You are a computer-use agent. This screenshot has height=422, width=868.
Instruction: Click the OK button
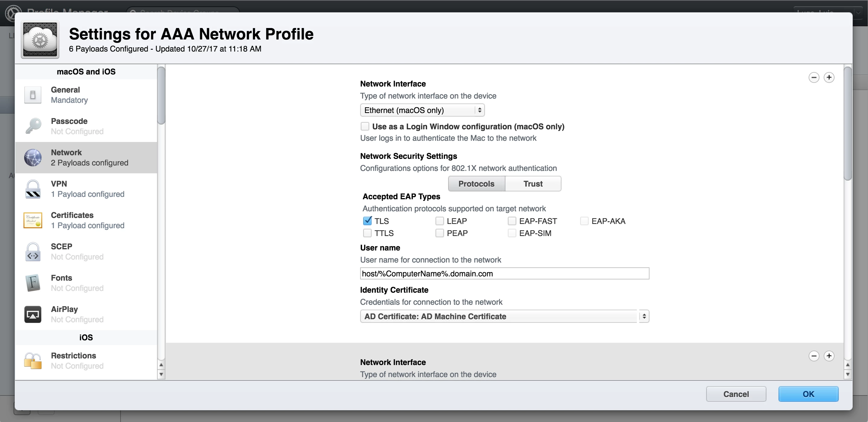[x=808, y=394]
